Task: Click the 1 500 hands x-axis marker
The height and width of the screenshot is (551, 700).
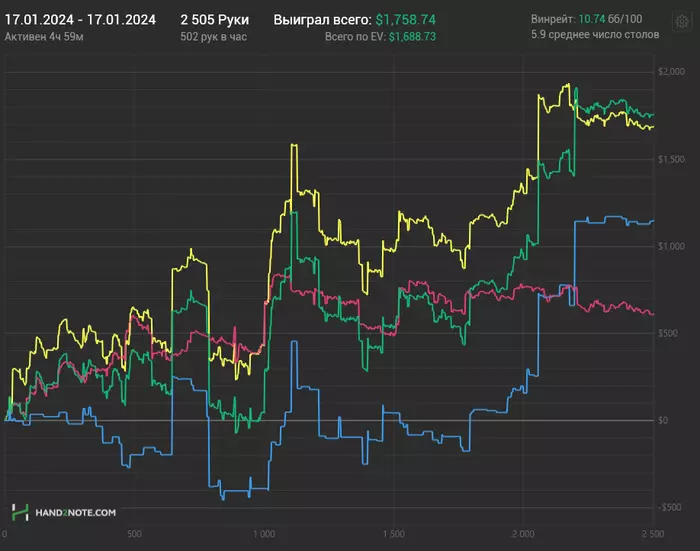Action: pyautogui.click(x=395, y=535)
